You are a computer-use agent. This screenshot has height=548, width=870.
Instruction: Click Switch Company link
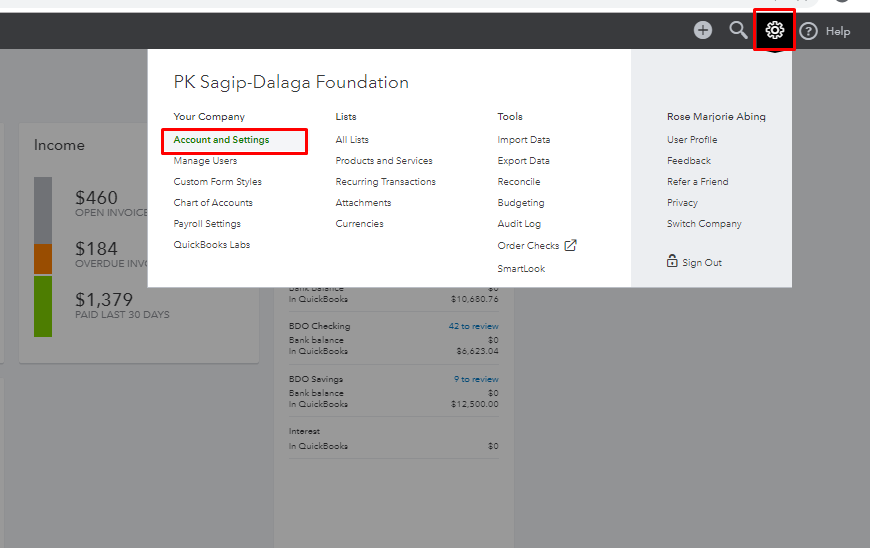pos(704,224)
